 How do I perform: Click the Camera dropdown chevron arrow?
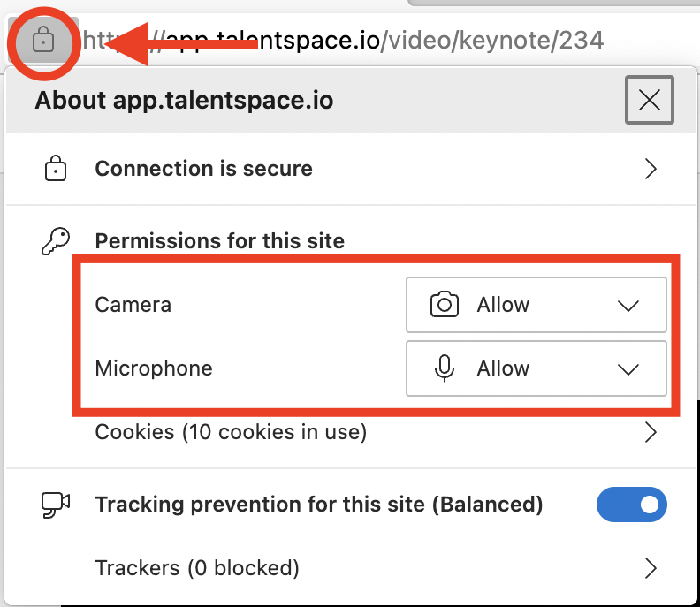pyautogui.click(x=628, y=306)
